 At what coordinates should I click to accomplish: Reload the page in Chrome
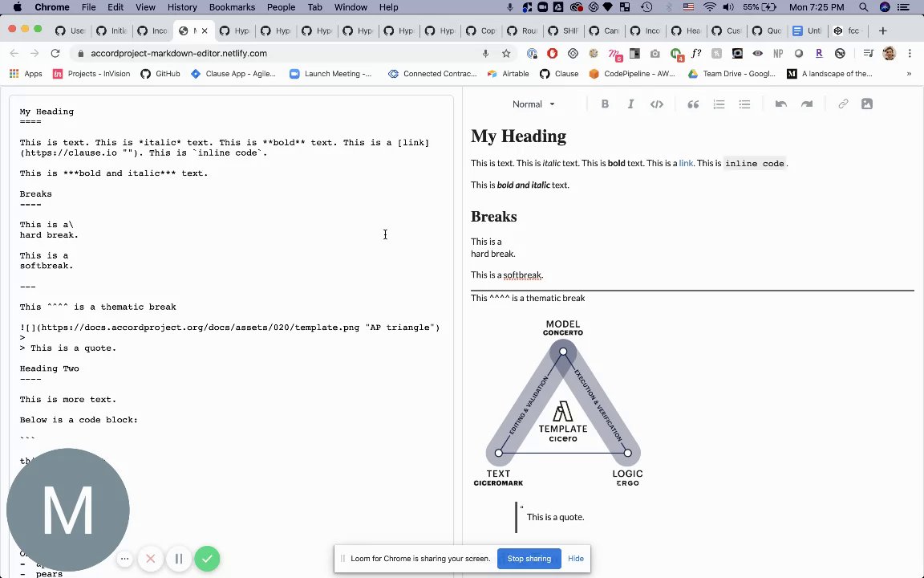[55, 53]
